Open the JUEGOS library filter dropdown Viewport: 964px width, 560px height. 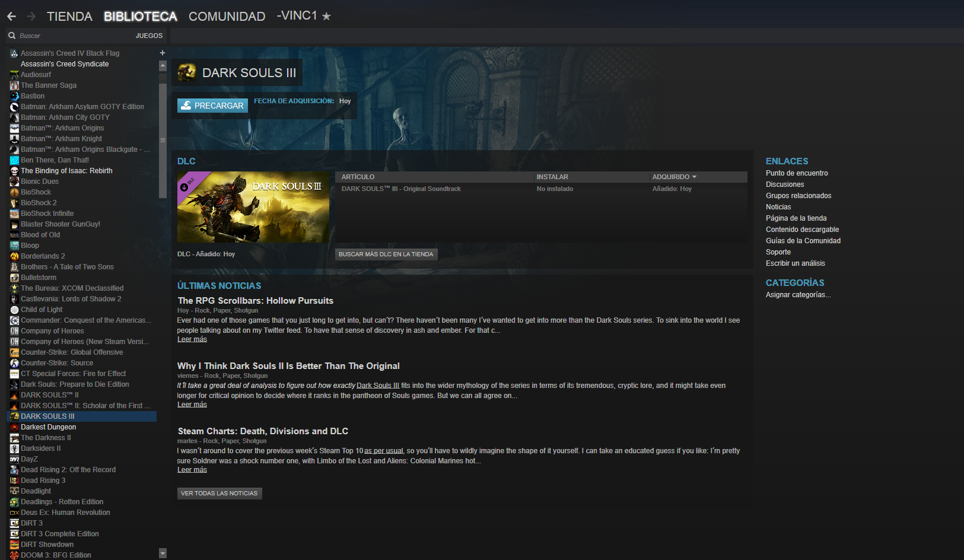click(149, 36)
